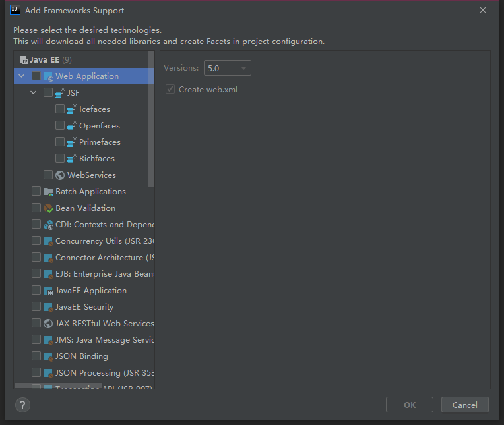Click the Web Application framework icon
Screen dimensions: 504x425
coord(48,76)
